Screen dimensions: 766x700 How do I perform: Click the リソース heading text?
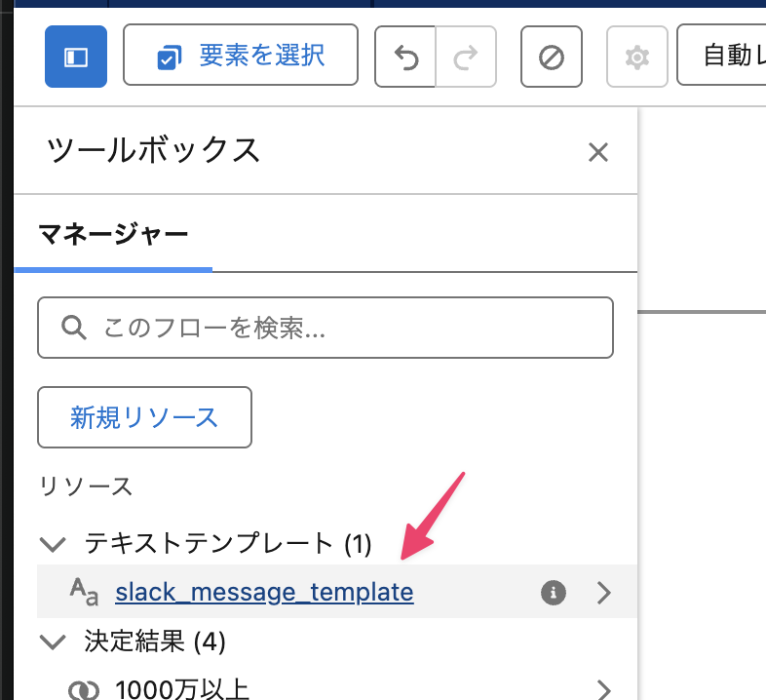(86, 486)
